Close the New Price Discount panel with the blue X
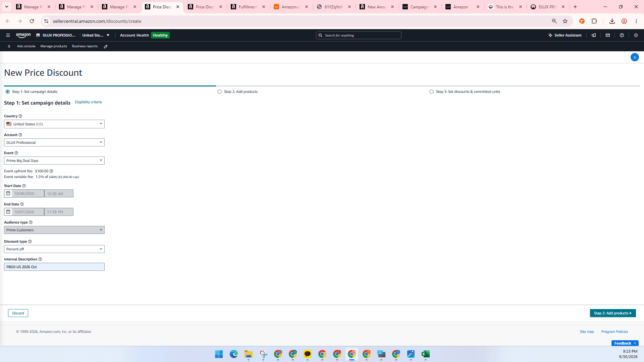Screen dimensions: 644x362 click(635, 57)
